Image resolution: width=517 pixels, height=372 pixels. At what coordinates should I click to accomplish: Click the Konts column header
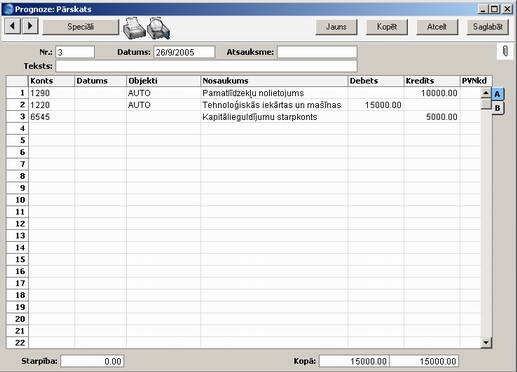52,81
